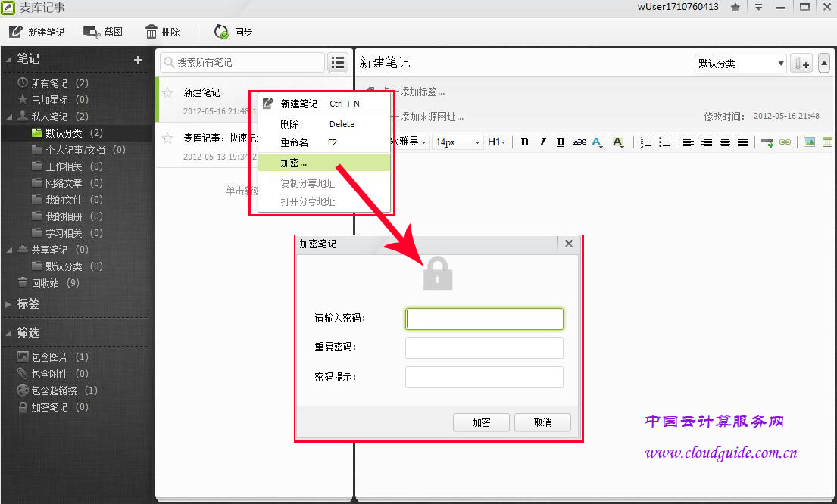This screenshot has height=504, width=837.
Task: Toggle italic formatting
Action: 543,142
